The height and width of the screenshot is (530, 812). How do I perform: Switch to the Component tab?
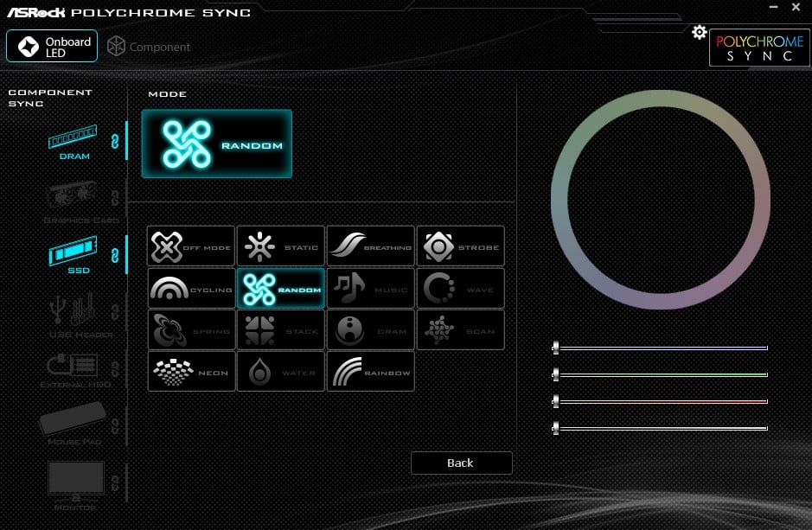pyautogui.click(x=149, y=47)
